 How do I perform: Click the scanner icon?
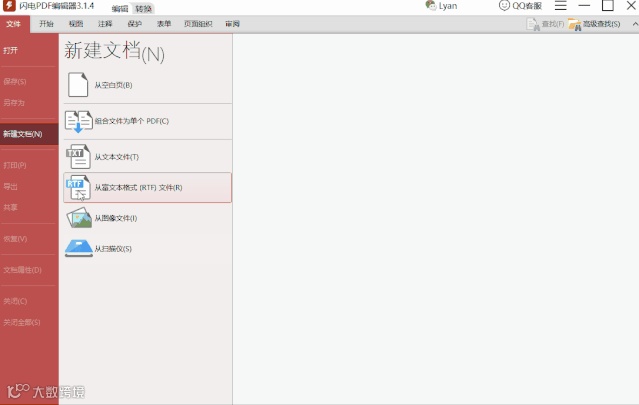[x=79, y=248]
